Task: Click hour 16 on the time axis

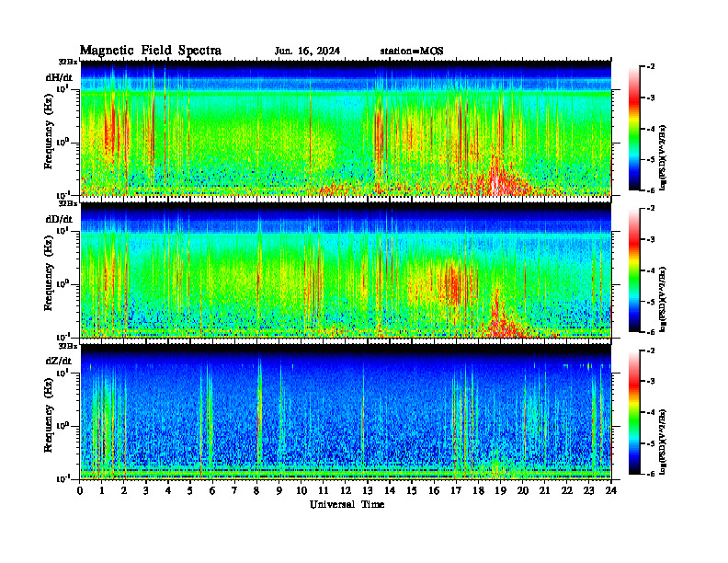Action: click(434, 490)
